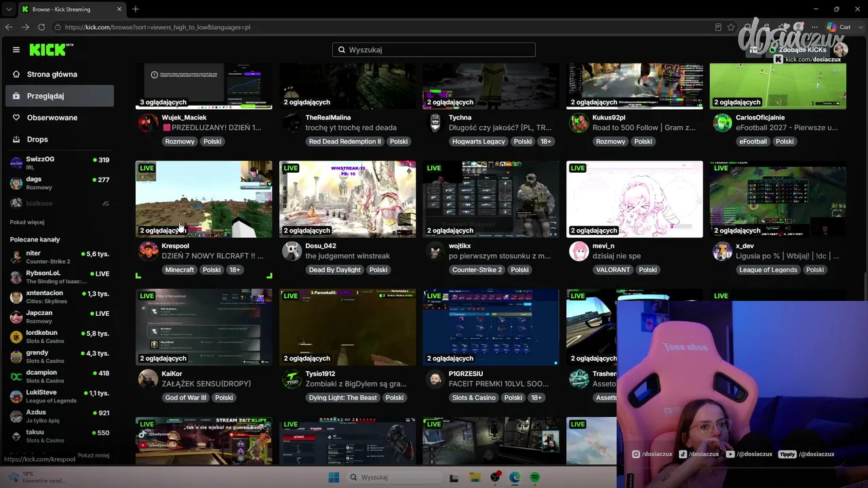Viewport: 868px width, 488px height.
Task: Select the Minecraft category tag
Action: pos(180,270)
